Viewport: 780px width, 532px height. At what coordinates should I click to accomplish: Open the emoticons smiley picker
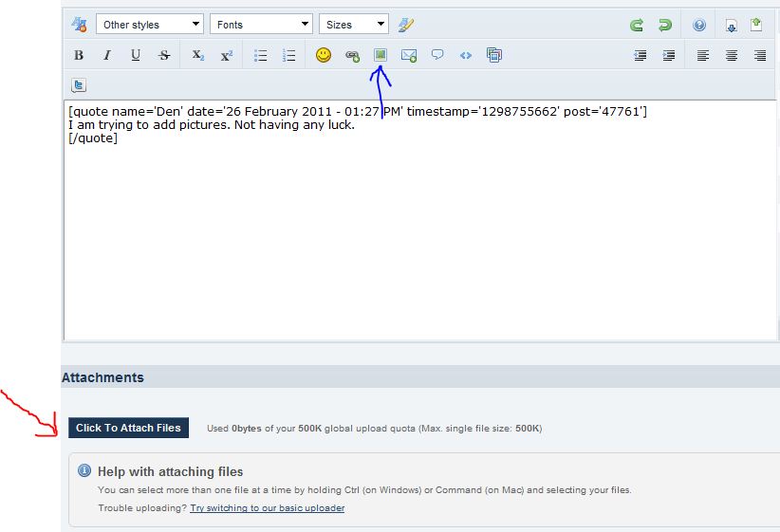tap(324, 56)
